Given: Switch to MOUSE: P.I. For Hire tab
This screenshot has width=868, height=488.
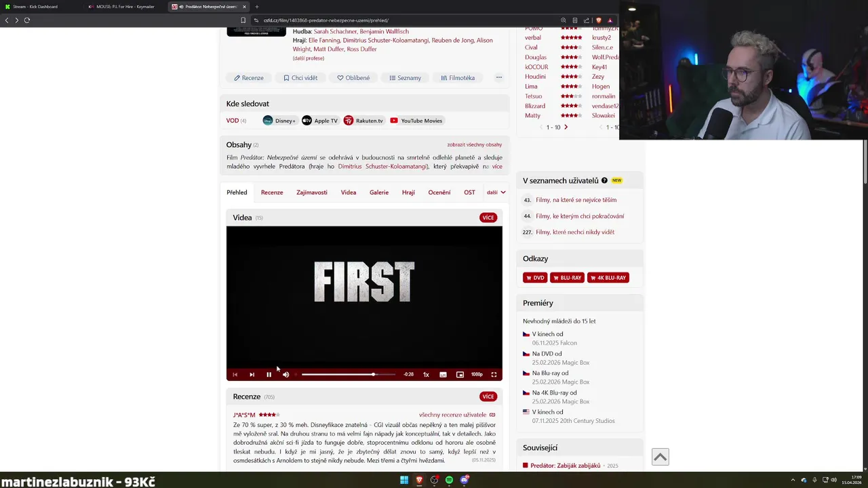Looking at the screenshot, I should coord(124,7).
